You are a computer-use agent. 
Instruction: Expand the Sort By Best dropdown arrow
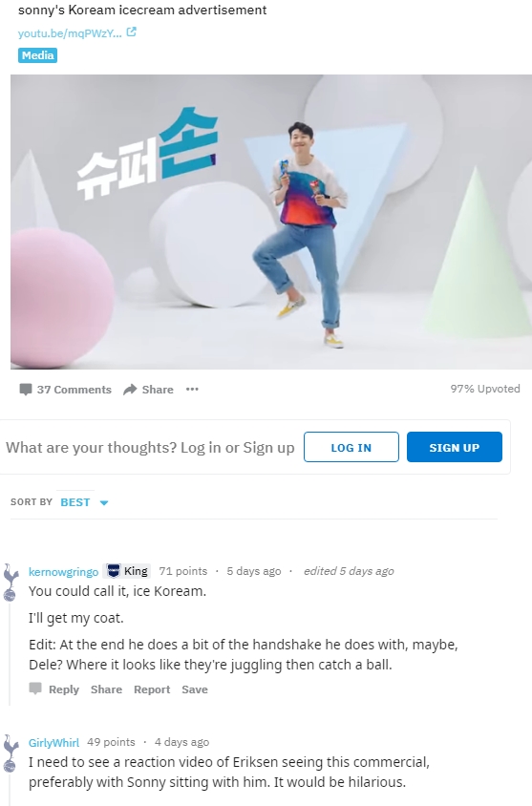point(104,502)
